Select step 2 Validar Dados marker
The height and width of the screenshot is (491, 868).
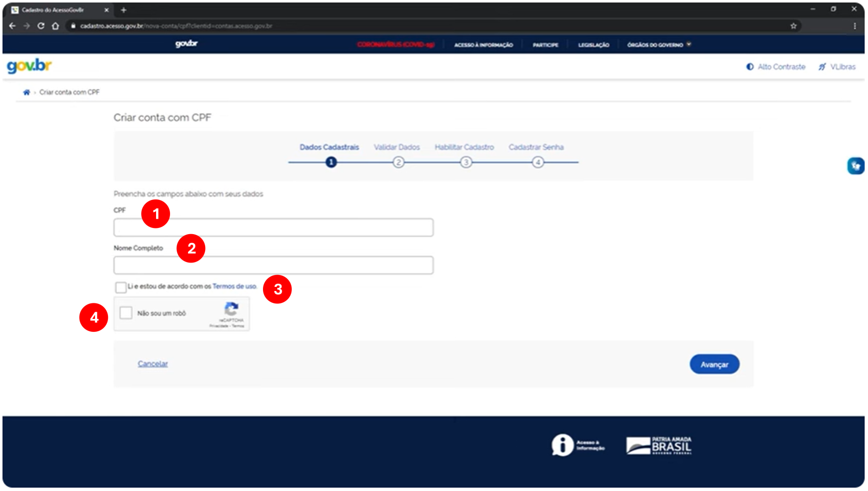click(398, 162)
